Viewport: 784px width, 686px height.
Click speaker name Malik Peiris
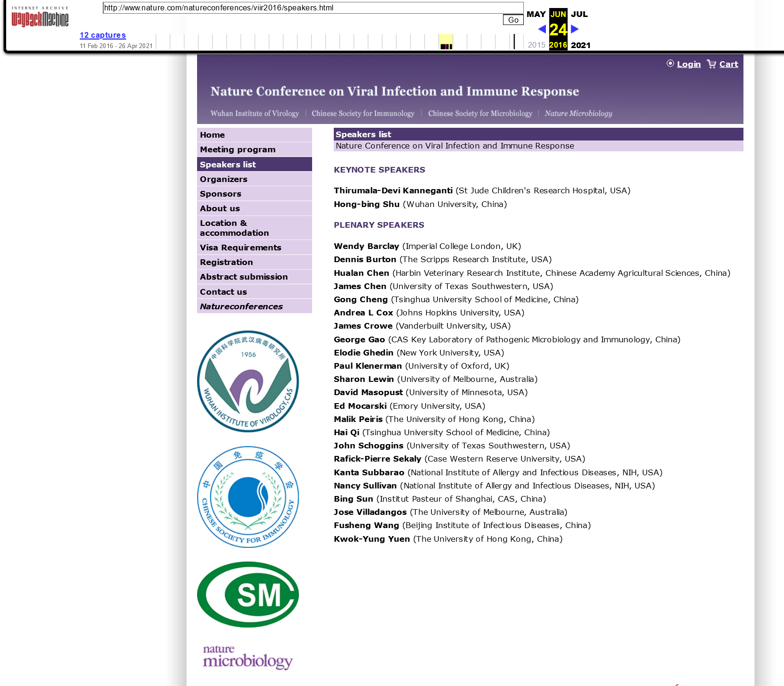[x=358, y=419]
